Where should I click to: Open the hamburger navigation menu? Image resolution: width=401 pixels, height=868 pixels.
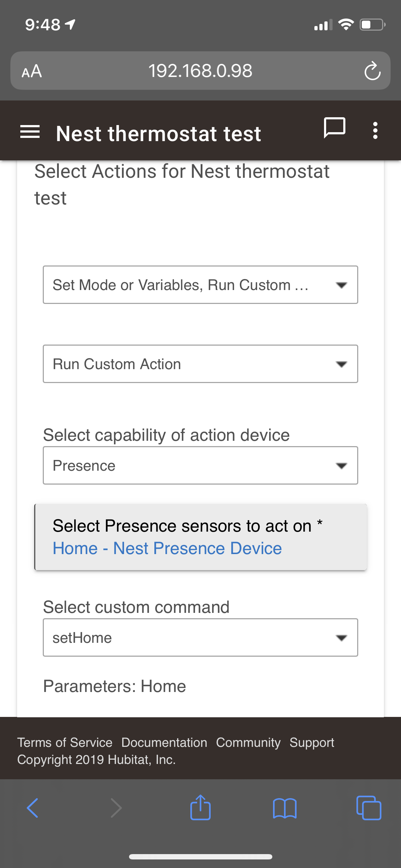[x=30, y=132]
